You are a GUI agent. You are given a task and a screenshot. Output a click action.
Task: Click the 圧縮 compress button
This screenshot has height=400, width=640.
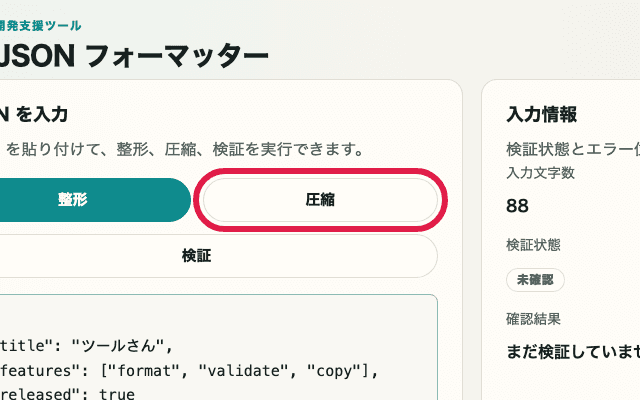click(320, 200)
